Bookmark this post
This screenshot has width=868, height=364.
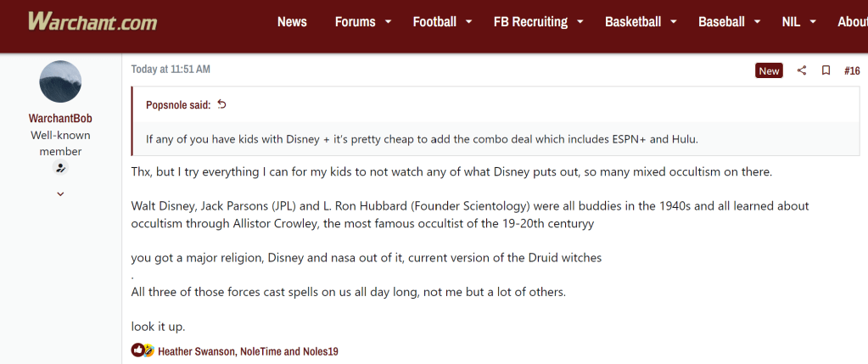coord(826,70)
